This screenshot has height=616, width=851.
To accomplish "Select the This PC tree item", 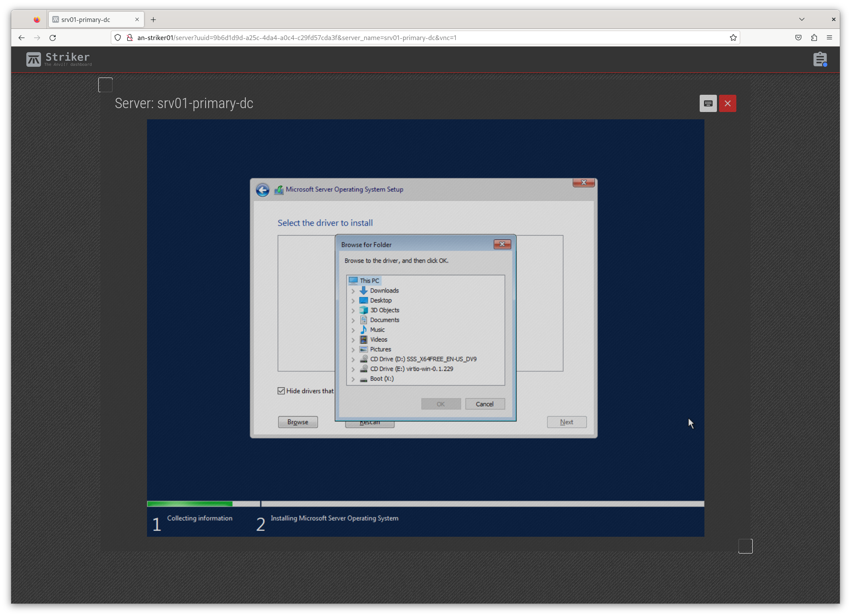I will point(365,280).
